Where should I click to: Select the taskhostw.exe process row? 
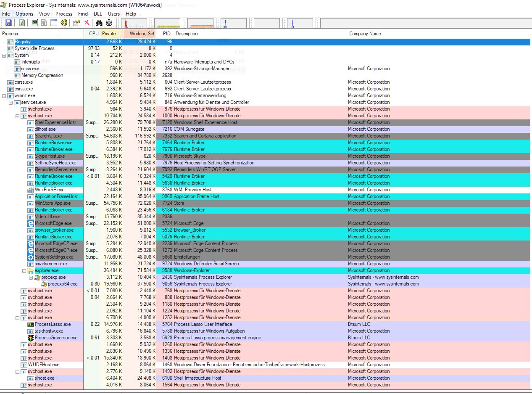[266, 331]
